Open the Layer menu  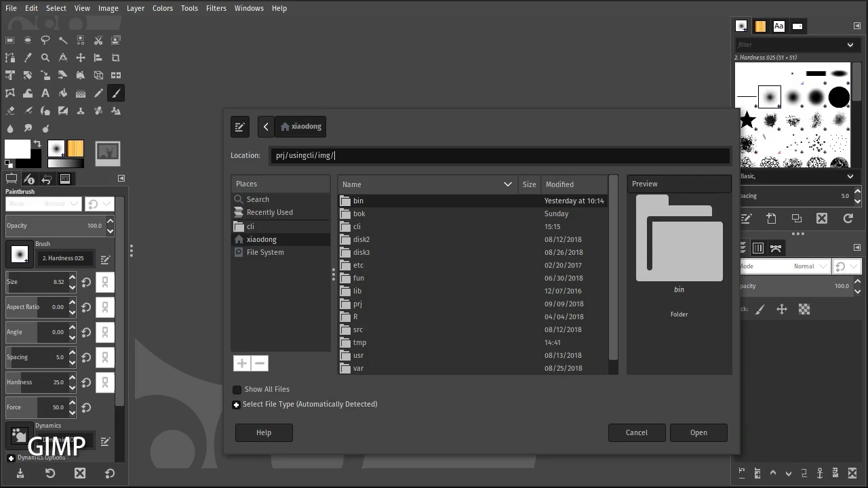coord(136,8)
